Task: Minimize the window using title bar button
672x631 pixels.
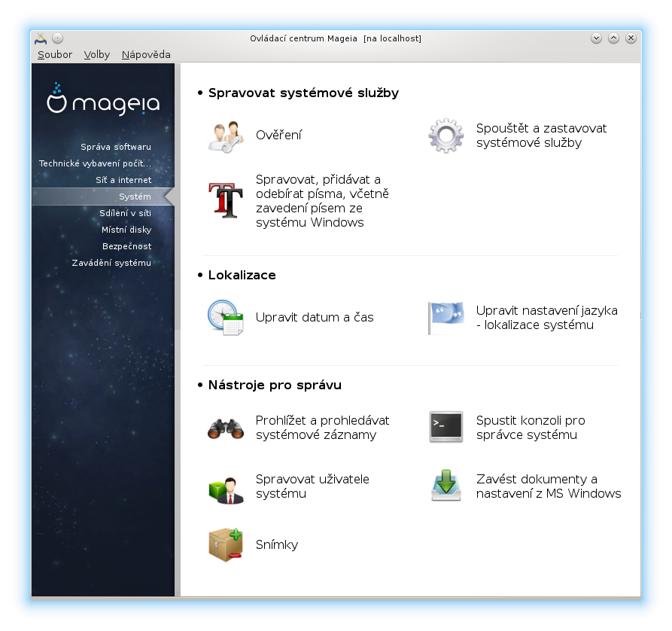Action: pos(596,38)
